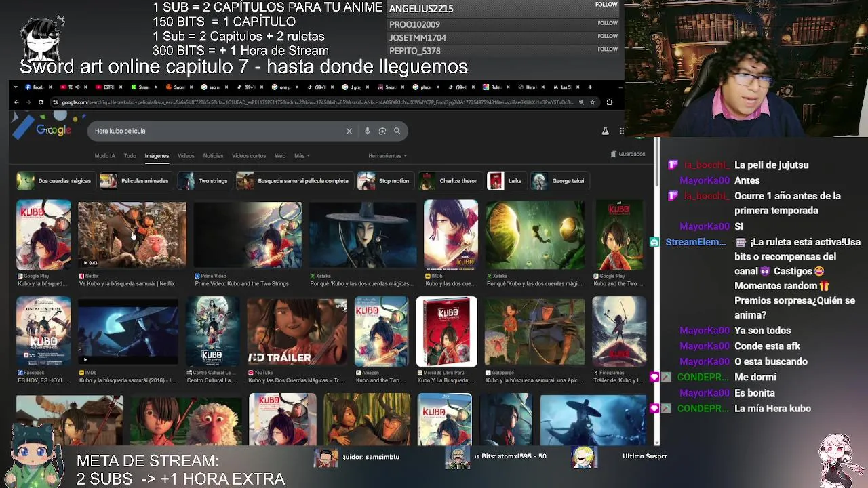Open Gatopardo Kubo samurai image

coord(534,331)
